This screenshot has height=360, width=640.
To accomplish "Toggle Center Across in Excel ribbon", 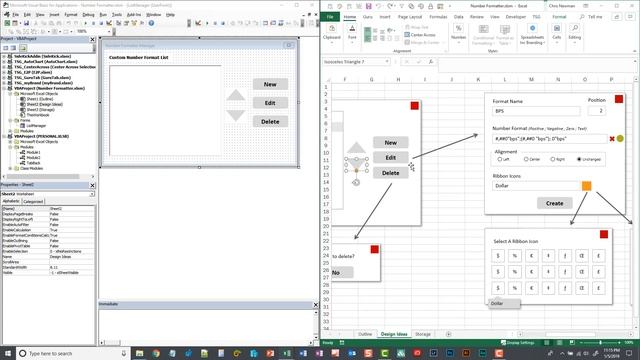I will point(420,35).
